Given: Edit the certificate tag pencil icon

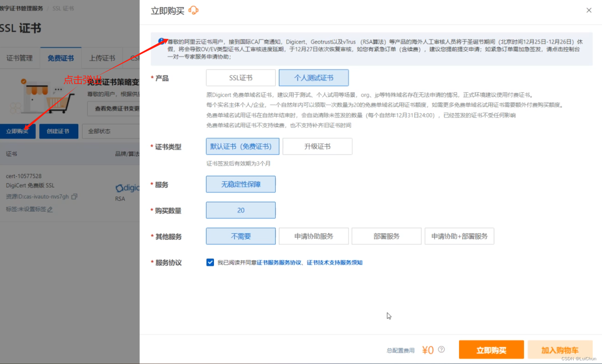Looking at the screenshot, I should (x=50, y=209).
